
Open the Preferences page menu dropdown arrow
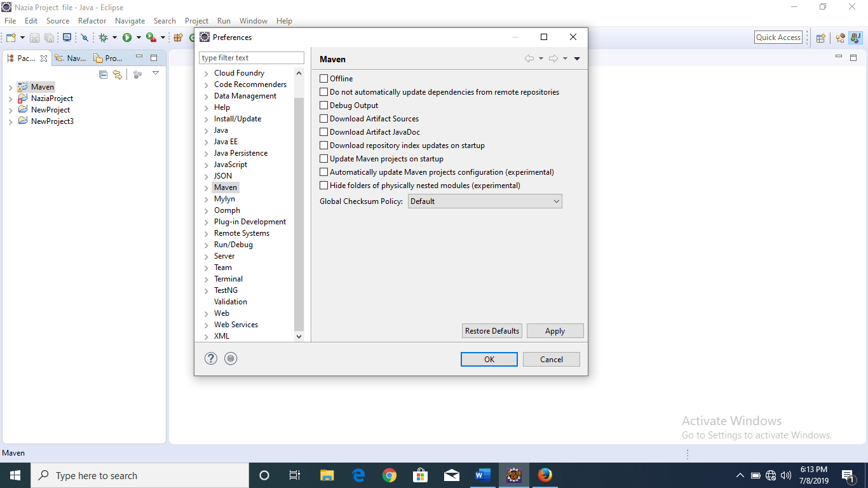pos(577,58)
